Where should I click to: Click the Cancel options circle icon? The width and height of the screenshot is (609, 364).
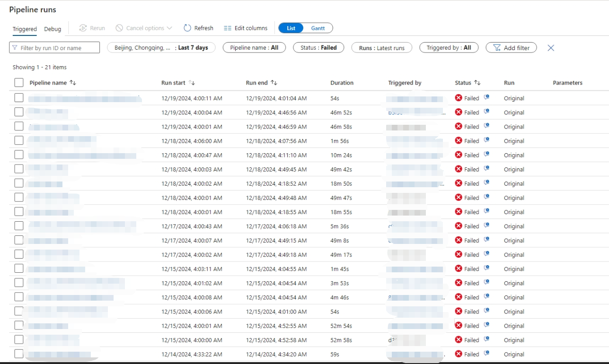(x=119, y=28)
